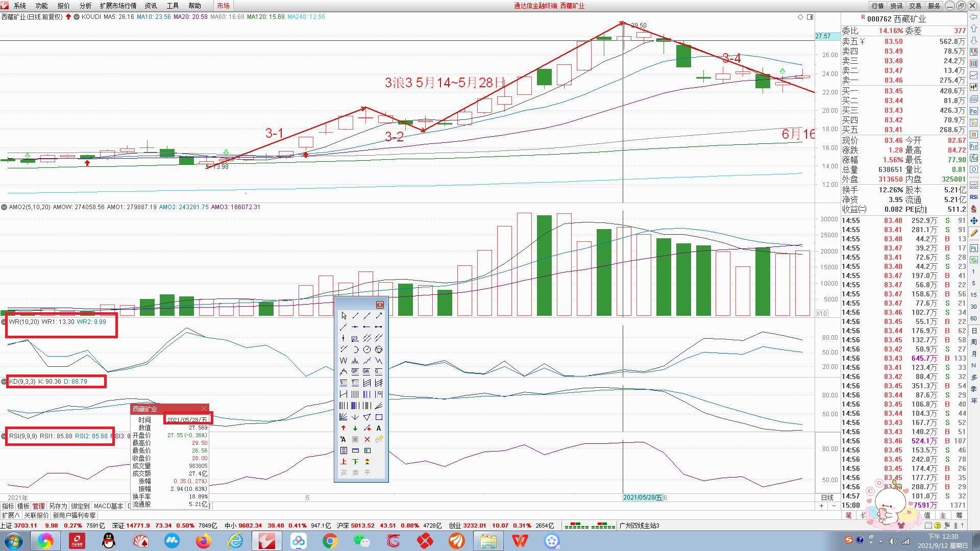Switch chart period to 周 (weekly)
The width and height of the screenshot is (980, 551).
[x=974, y=342]
